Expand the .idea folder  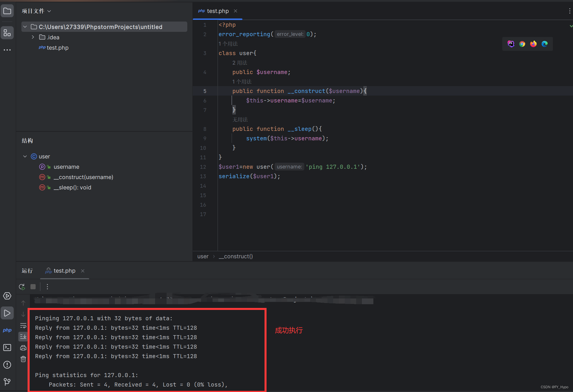click(x=33, y=37)
